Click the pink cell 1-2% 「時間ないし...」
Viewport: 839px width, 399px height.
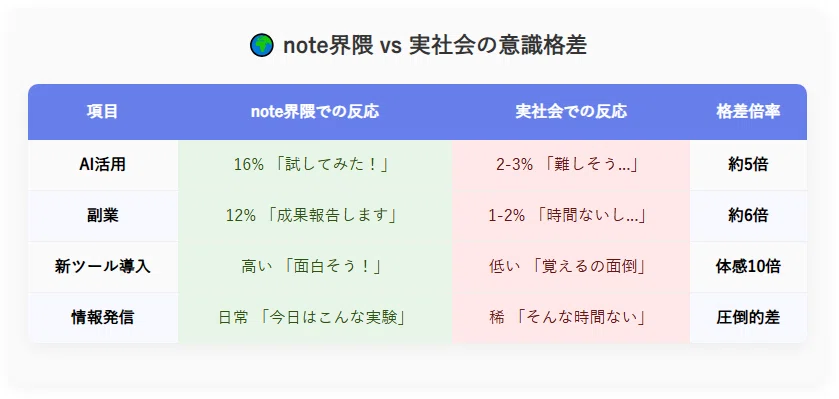pyautogui.click(x=570, y=216)
